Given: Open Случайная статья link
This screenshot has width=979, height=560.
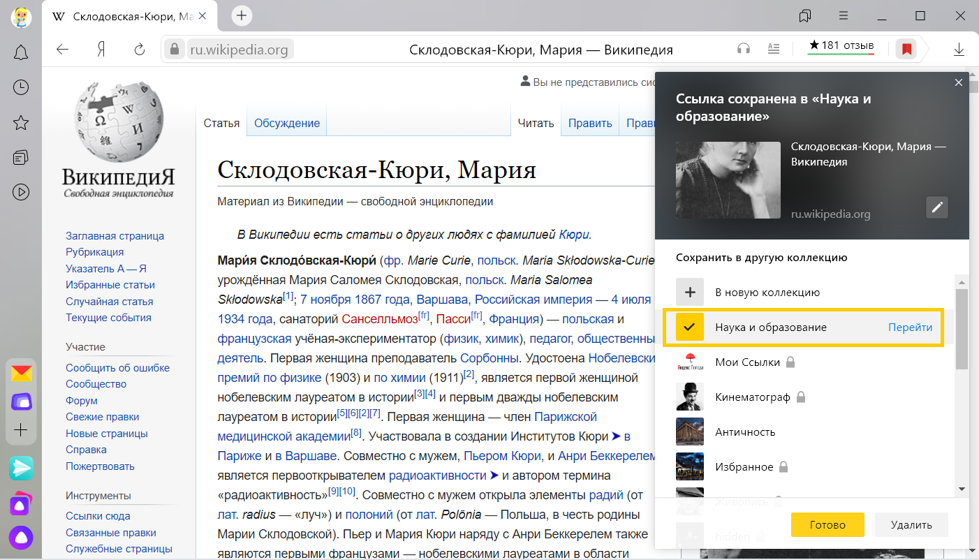Looking at the screenshot, I should [x=110, y=302].
